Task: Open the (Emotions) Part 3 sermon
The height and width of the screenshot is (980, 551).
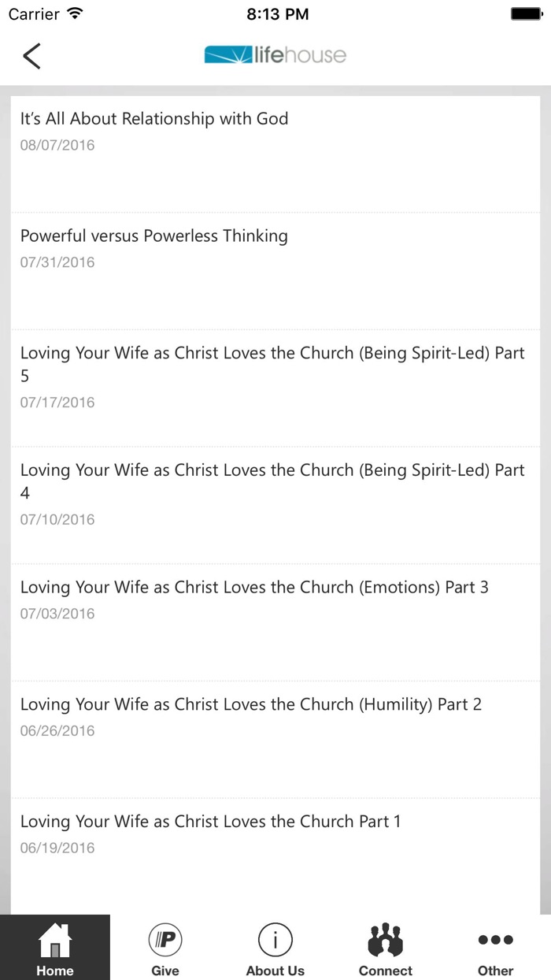Action: coord(254,588)
